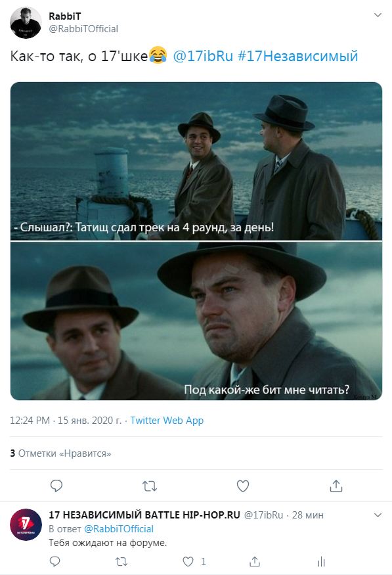
Task: Retweet the main tweet by RabbiT
Action: tap(150, 486)
